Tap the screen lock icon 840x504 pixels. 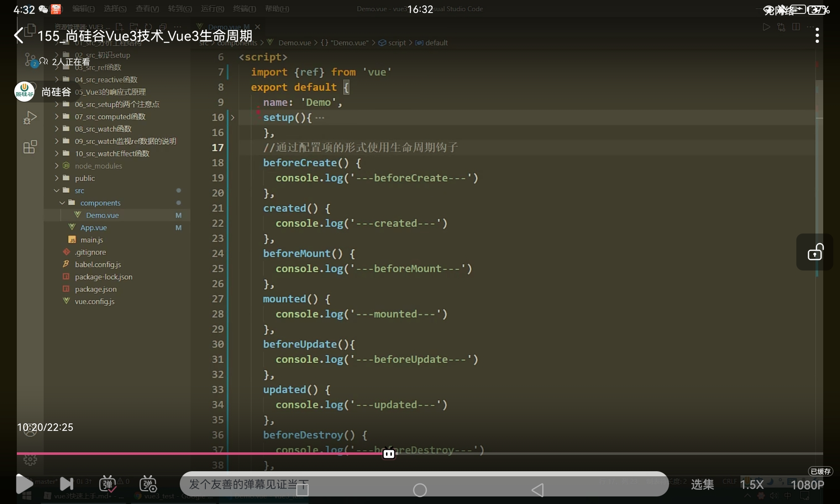(815, 252)
